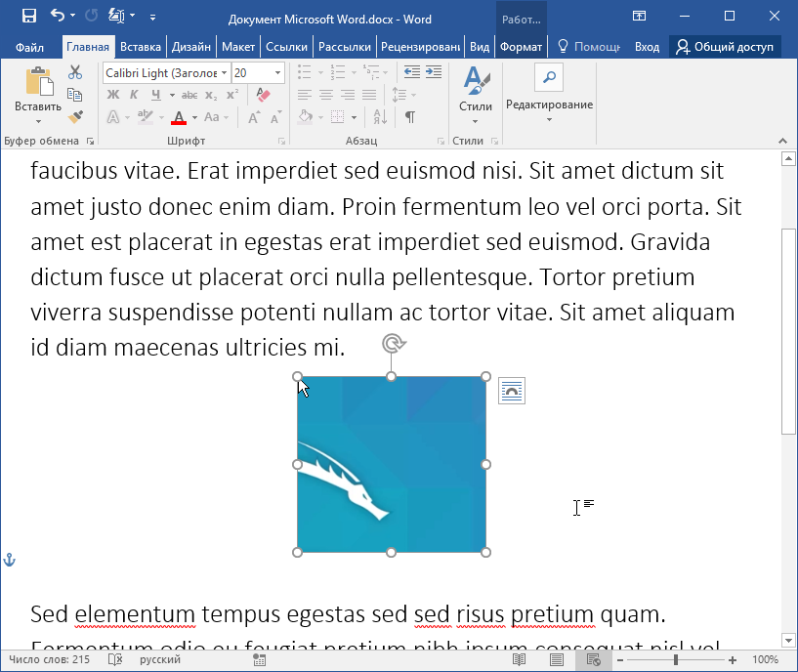Viewport: 798px width, 672px height.
Task: Open the Файл tab
Action: pyautogui.click(x=29, y=47)
